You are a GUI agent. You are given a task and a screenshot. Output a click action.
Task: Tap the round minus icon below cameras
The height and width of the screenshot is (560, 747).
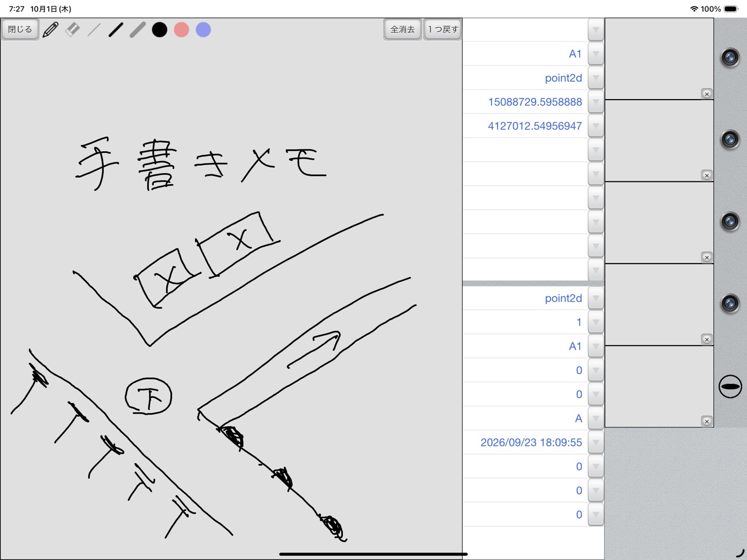pos(730,386)
